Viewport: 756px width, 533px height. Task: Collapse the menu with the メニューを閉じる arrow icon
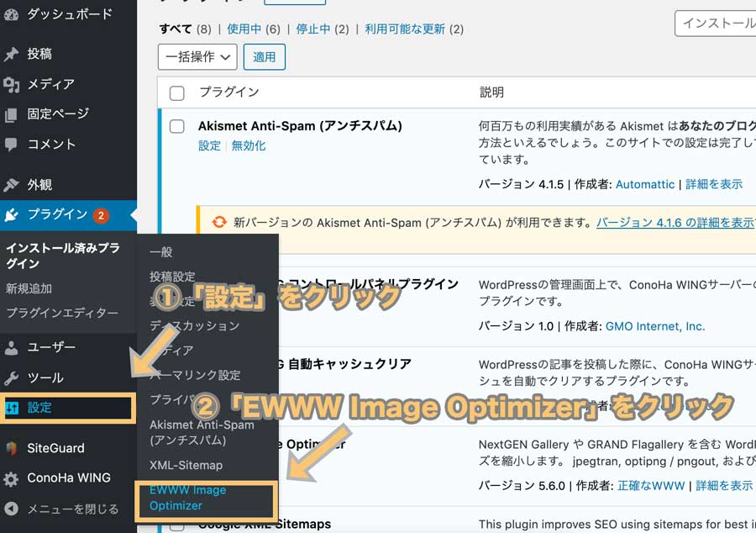tap(11, 509)
